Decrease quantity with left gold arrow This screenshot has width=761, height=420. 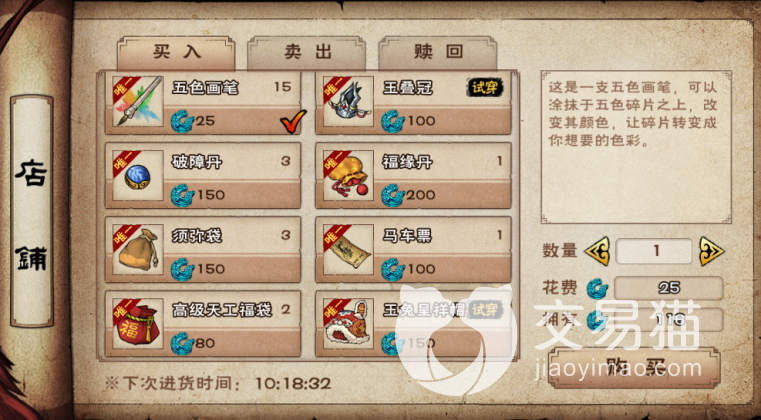[597, 252]
